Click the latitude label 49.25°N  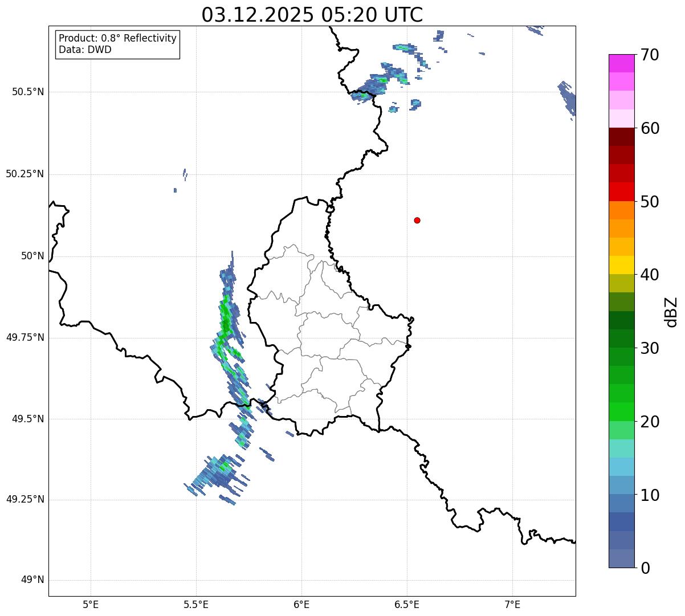(25, 499)
